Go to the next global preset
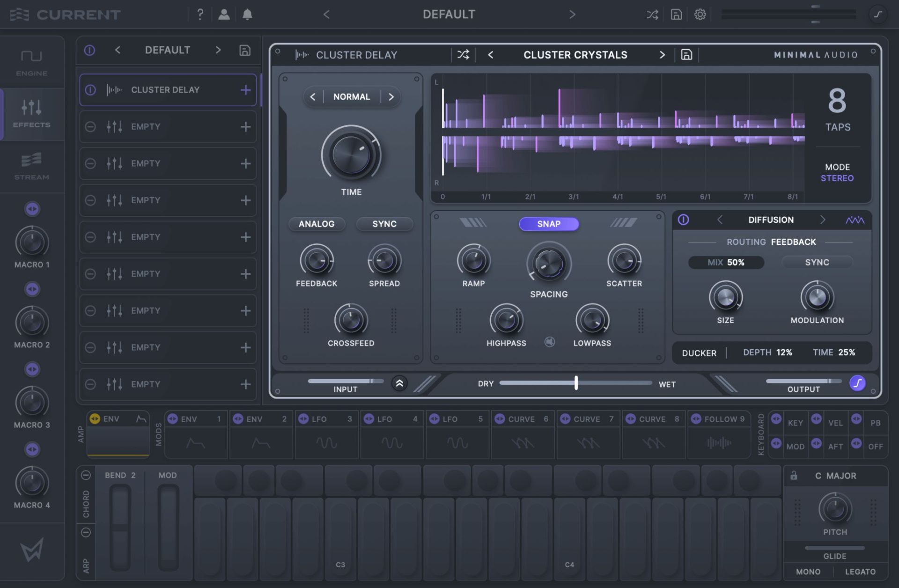The height and width of the screenshot is (588, 899). pos(572,15)
